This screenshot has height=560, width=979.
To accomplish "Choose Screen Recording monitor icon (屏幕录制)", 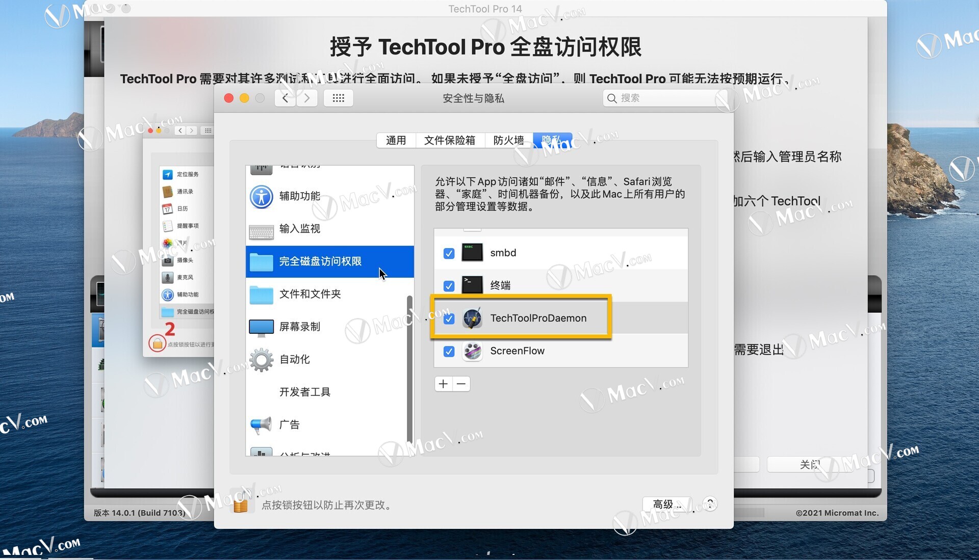I will (261, 328).
